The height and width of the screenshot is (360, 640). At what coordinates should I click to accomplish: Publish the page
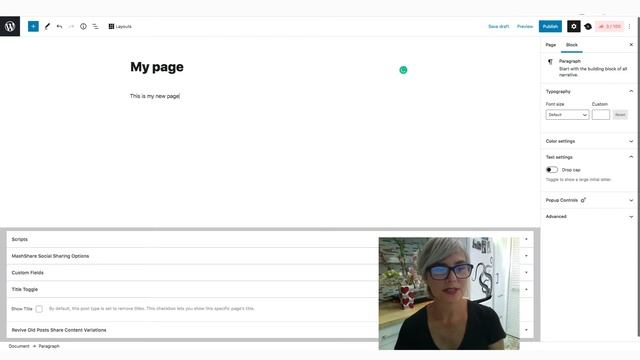click(550, 27)
